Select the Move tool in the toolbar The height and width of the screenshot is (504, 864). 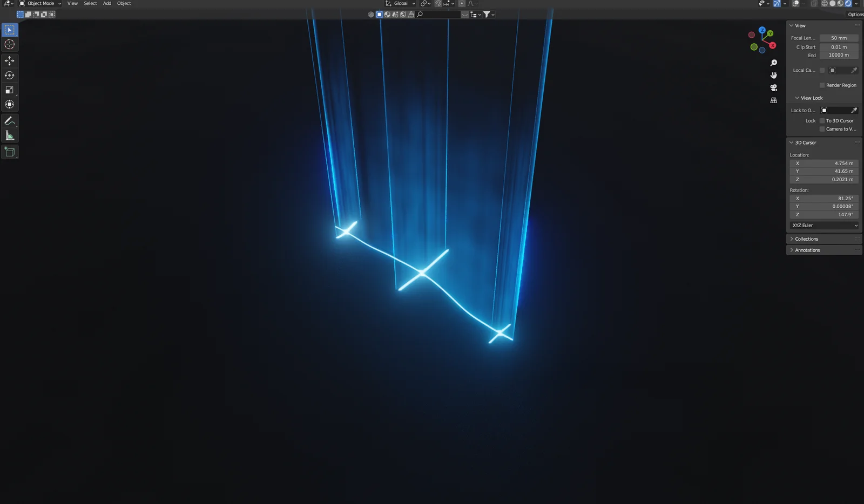click(x=10, y=61)
